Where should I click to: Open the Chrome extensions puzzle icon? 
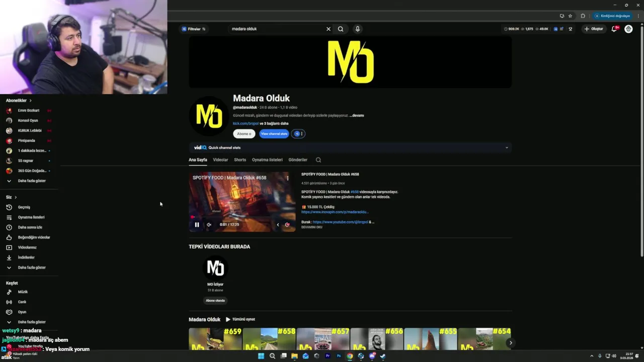click(x=583, y=16)
